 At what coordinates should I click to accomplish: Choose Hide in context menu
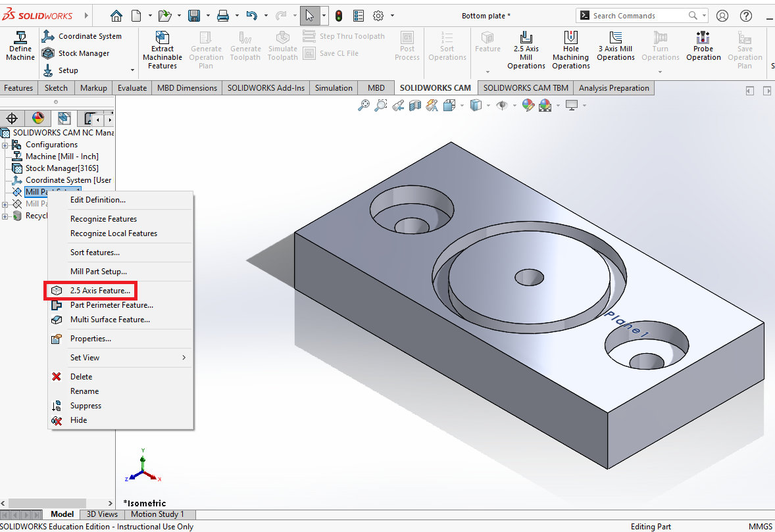point(120,420)
